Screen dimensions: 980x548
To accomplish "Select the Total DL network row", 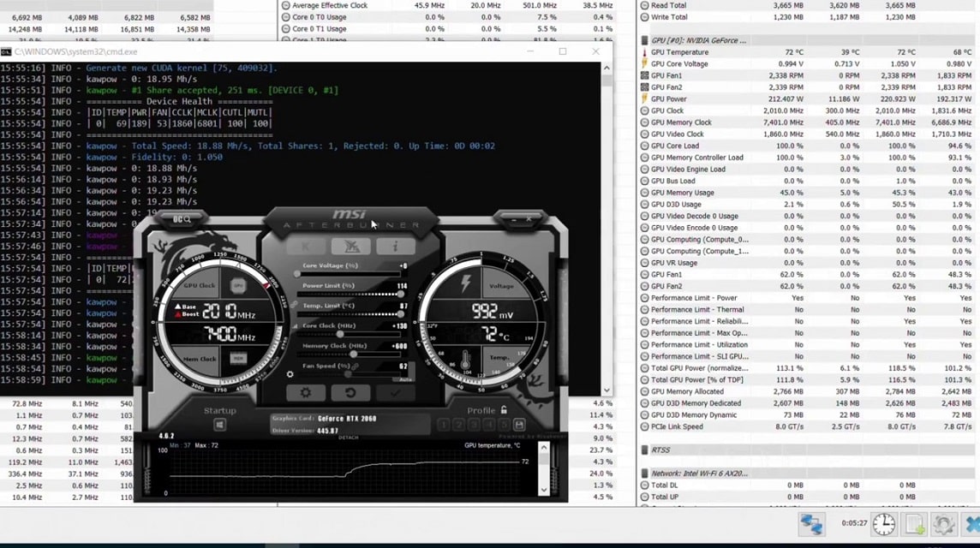I will [x=808, y=485].
